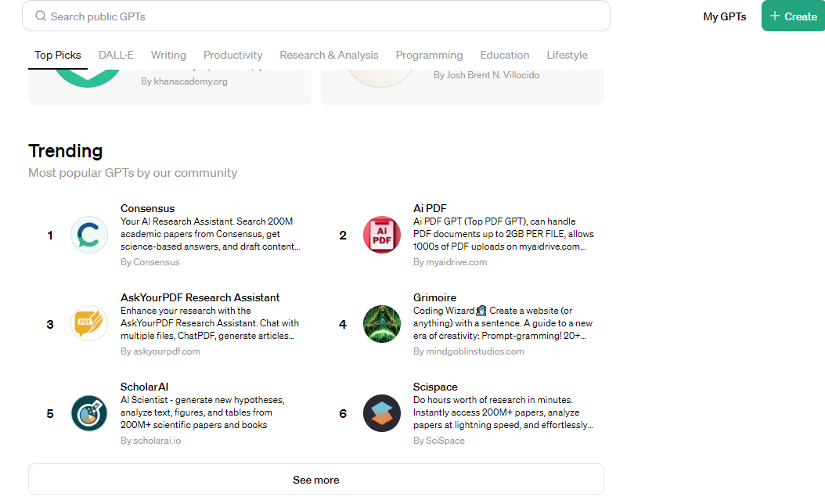This screenshot has width=825, height=504.
Task: Open the Consensus GPT title
Action: point(147,208)
